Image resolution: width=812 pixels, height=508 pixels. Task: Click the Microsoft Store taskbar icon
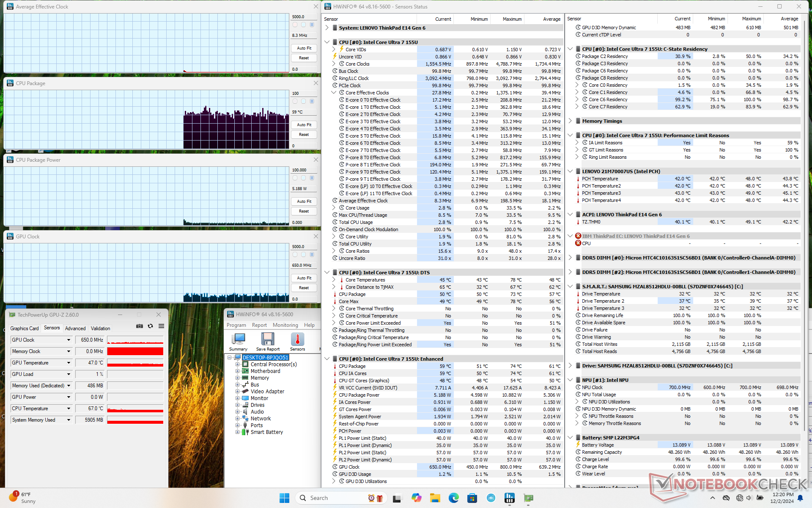click(472, 498)
